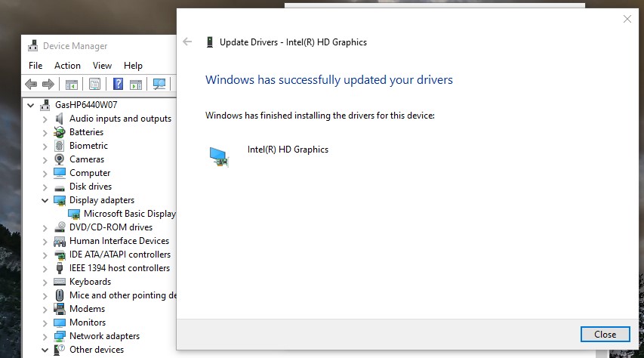Click the Batteries category icon
Screen dimensions: 644x358
pos(60,132)
